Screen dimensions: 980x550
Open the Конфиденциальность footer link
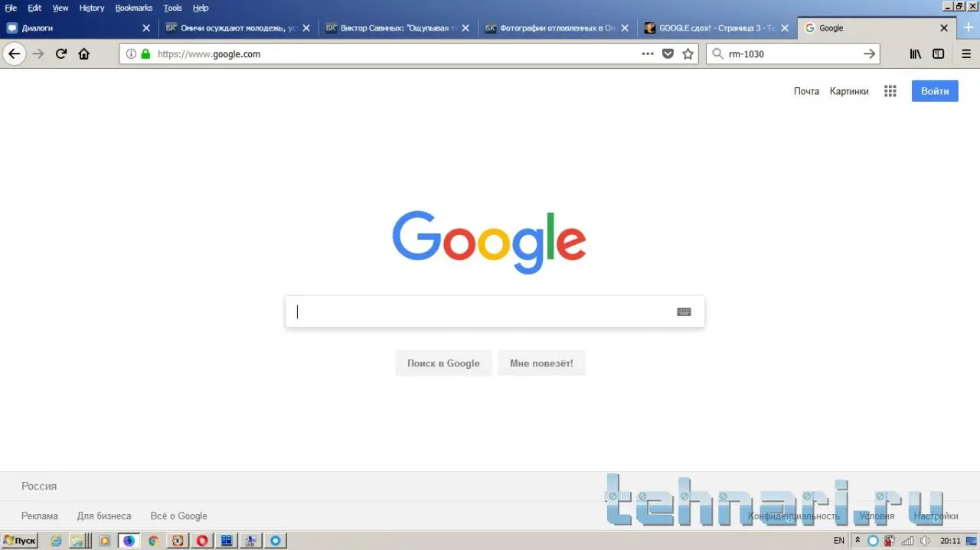pyautogui.click(x=794, y=516)
